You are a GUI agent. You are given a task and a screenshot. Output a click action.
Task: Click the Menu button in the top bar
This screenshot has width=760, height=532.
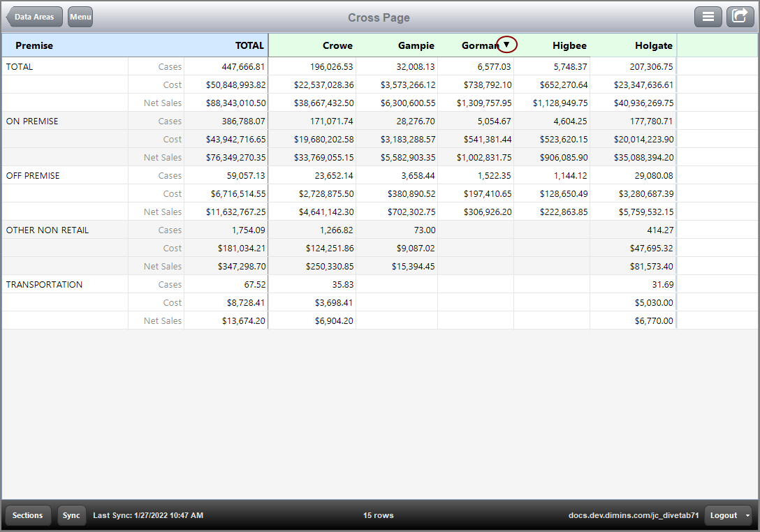(x=80, y=17)
